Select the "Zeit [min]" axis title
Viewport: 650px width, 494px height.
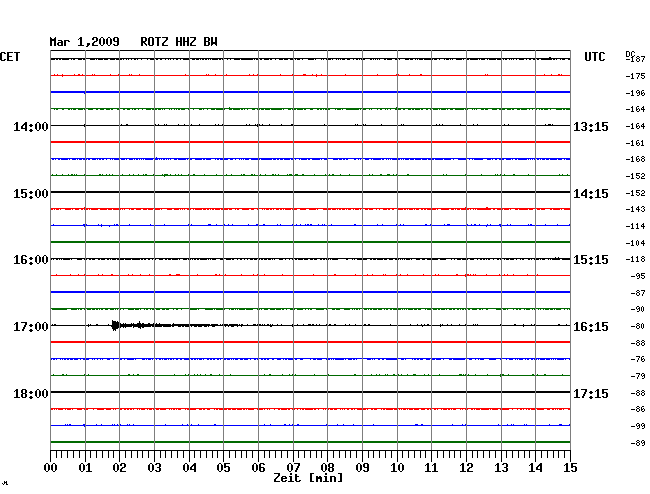(x=308, y=478)
